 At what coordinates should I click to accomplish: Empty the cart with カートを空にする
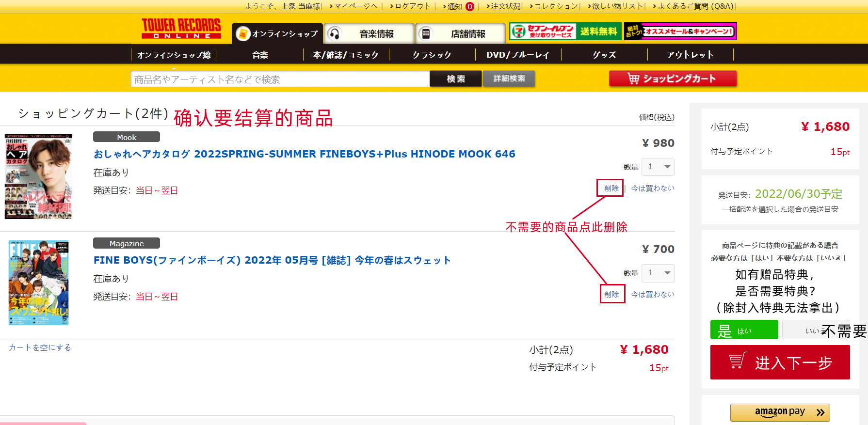coord(40,347)
